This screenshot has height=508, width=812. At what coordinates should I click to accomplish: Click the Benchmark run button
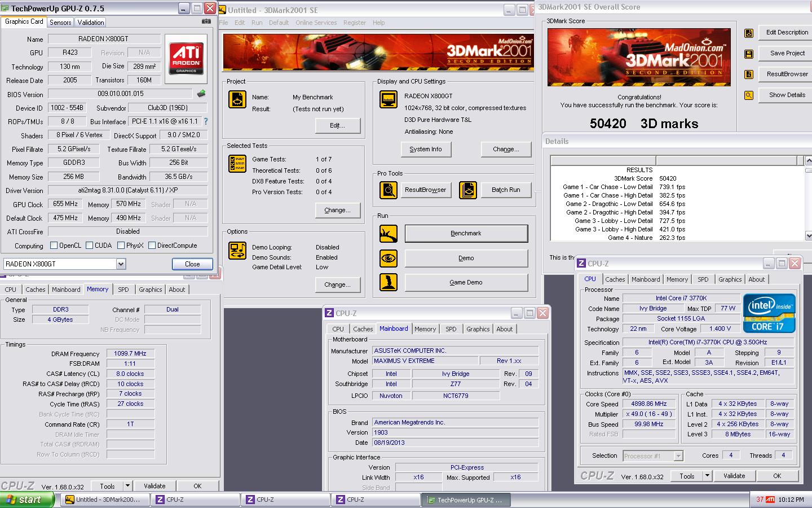pyautogui.click(x=466, y=233)
